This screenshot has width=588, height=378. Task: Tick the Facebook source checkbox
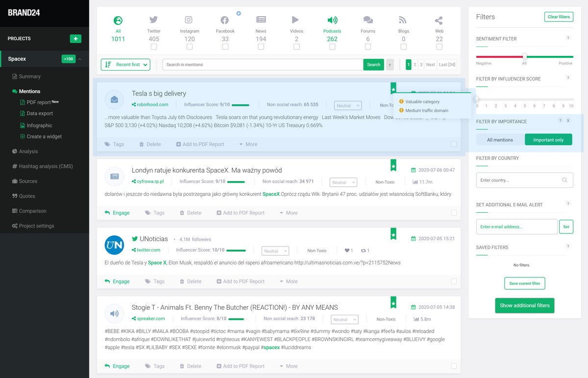coord(225,47)
